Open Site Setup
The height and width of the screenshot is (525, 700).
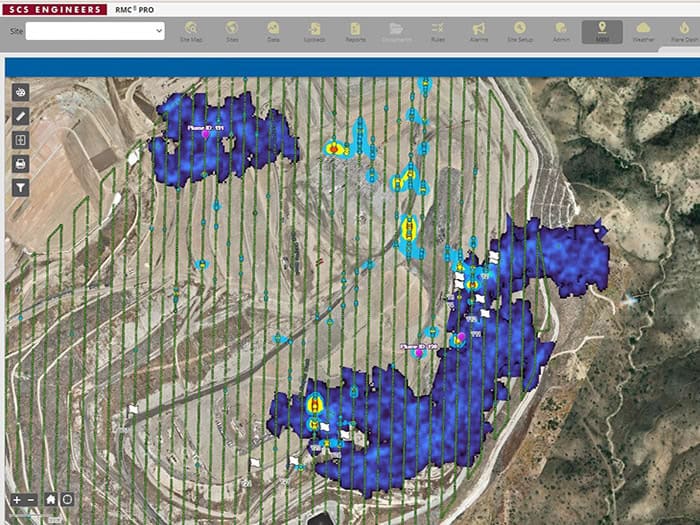[x=520, y=32]
